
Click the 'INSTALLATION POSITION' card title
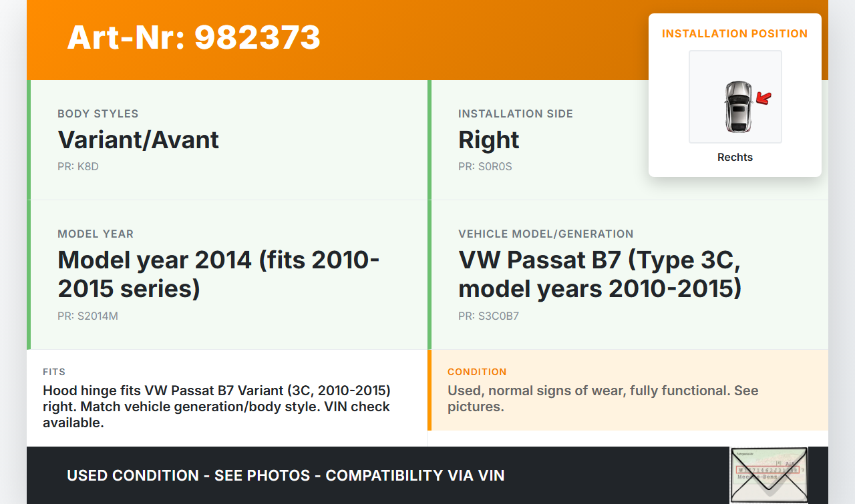[x=735, y=33]
